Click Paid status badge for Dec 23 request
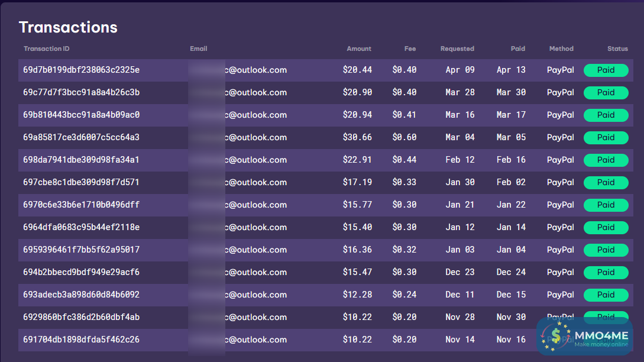 pos(606,272)
